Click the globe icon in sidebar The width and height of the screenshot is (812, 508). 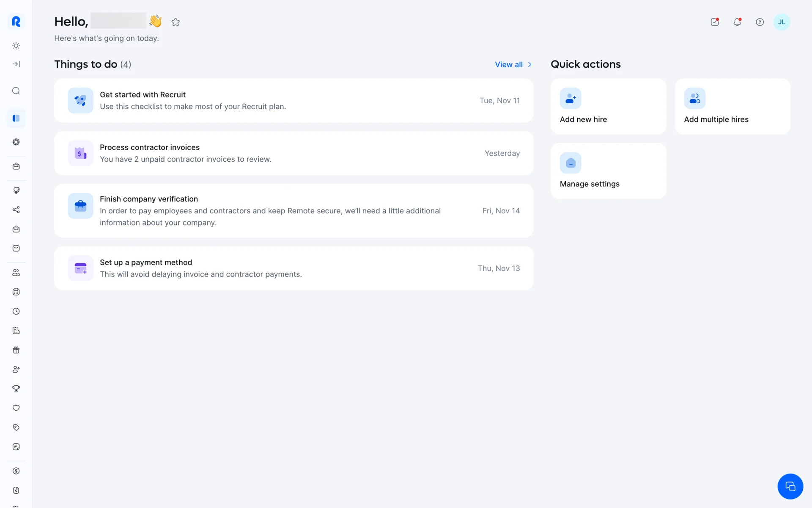pyautogui.click(x=16, y=142)
